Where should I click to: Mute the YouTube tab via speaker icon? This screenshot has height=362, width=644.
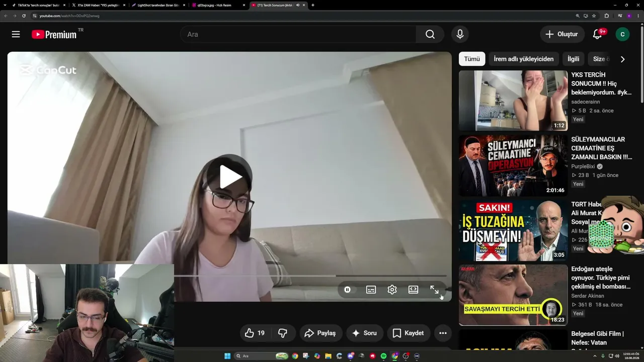[297, 5]
